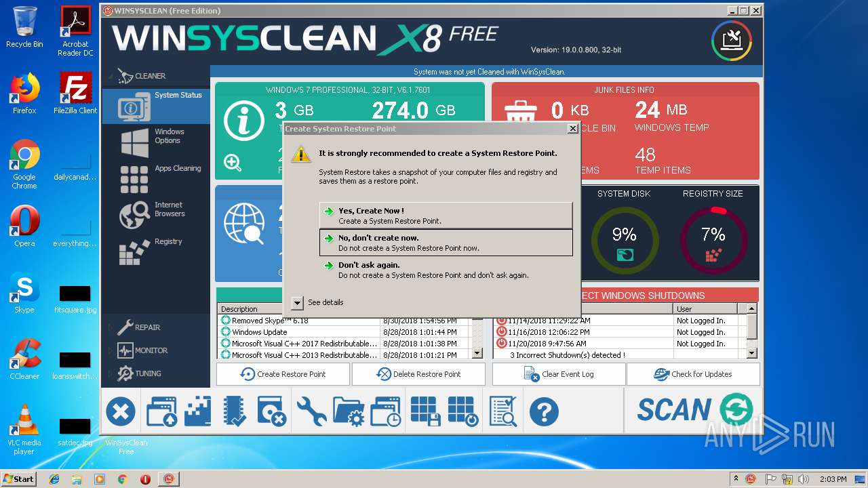Click the folder with gear icon

pyautogui.click(x=349, y=411)
